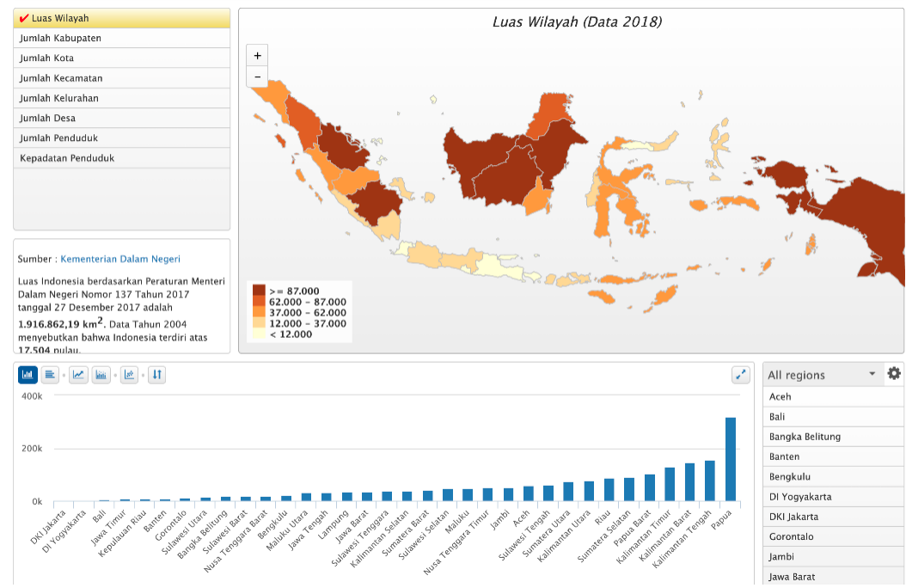906x588 pixels.
Task: Select the Luas Wilayah menu entry
Action: pos(121,19)
